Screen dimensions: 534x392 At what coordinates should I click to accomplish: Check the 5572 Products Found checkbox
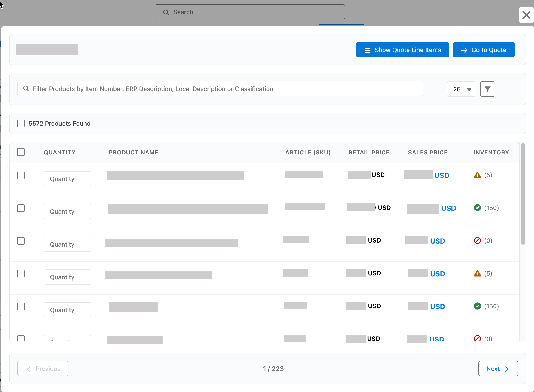coord(21,123)
